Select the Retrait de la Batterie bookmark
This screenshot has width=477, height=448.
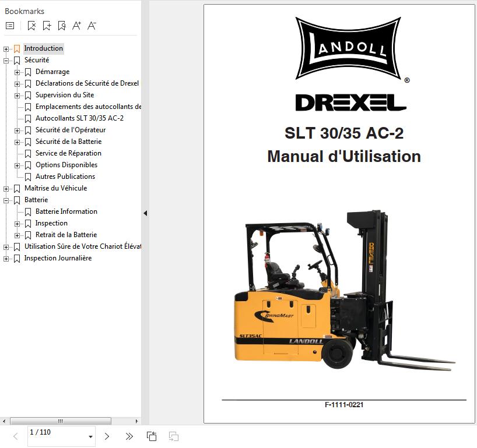pos(66,235)
